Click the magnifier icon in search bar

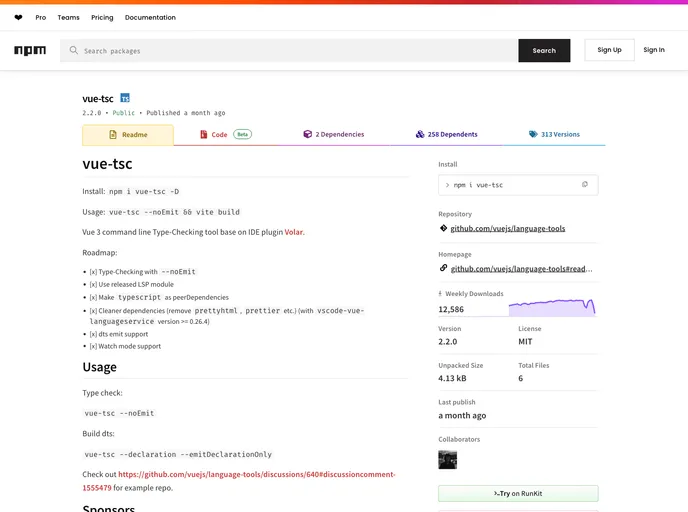point(74,50)
